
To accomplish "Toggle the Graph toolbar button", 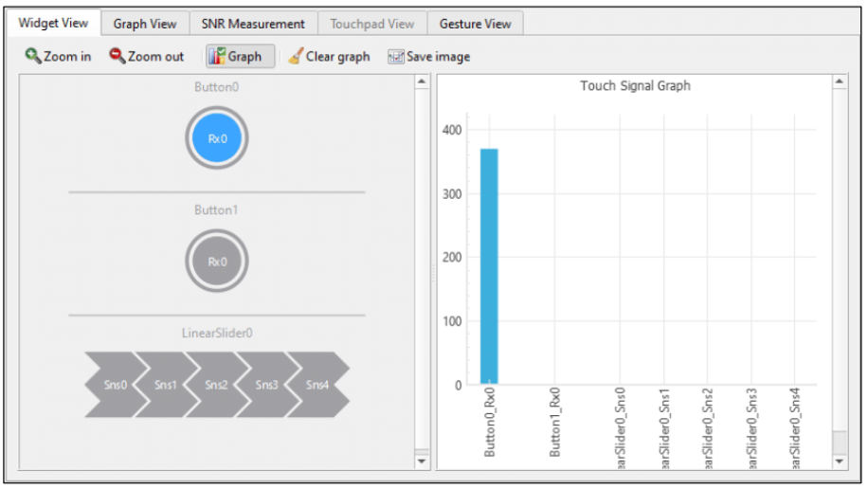I will tap(241, 57).
